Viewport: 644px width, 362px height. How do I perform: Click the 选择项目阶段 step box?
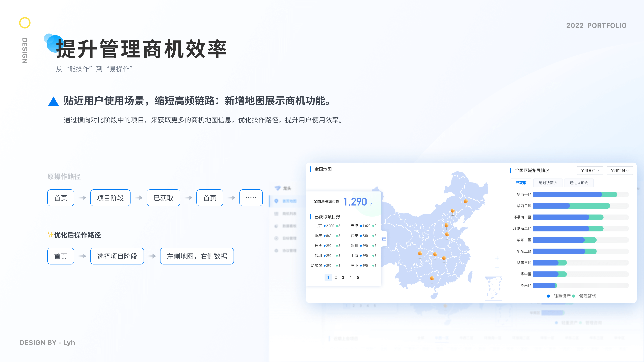click(117, 256)
